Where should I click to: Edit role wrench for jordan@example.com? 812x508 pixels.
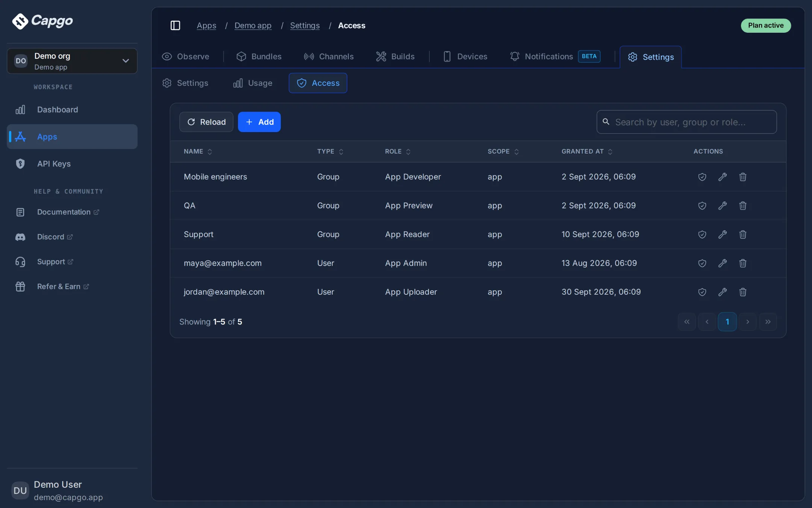(x=722, y=292)
